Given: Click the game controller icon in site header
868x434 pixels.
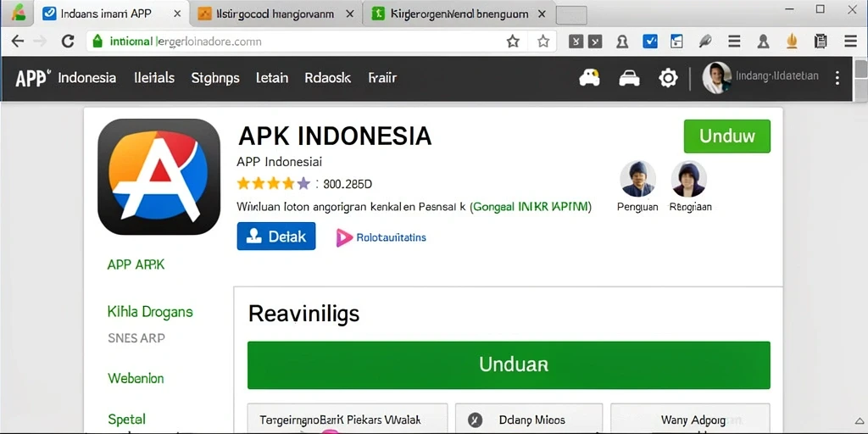Looking at the screenshot, I should 590,78.
